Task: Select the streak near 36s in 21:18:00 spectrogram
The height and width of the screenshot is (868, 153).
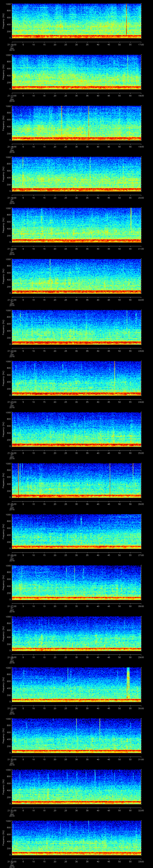Action: (89, 121)
